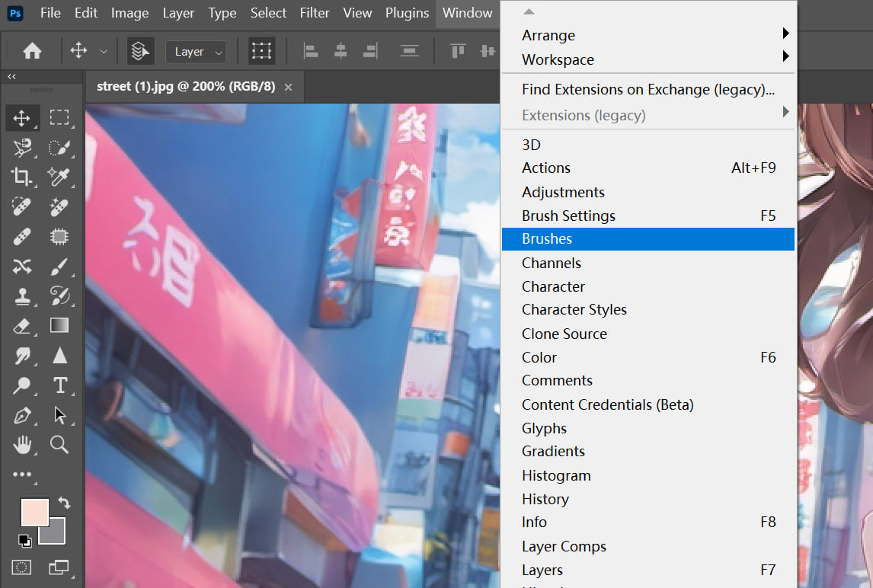The height and width of the screenshot is (588, 873).
Task: Select the Pen tool
Action: (21, 416)
